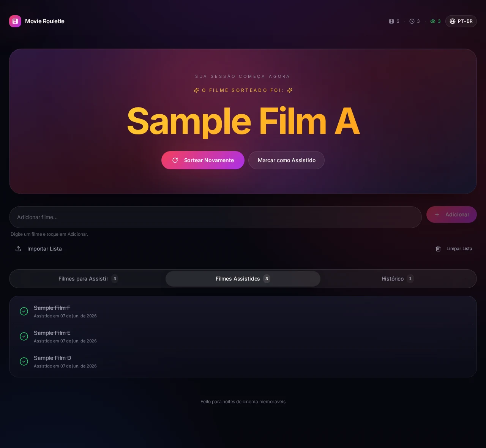Click the Assistido date under Sample Film D
The image size is (486, 448).
pos(65,366)
